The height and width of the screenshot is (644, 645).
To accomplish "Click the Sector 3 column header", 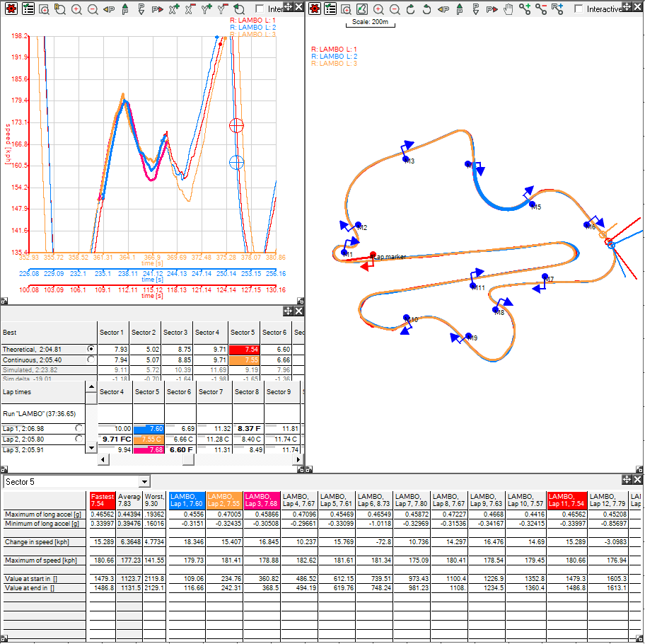I will [175, 332].
